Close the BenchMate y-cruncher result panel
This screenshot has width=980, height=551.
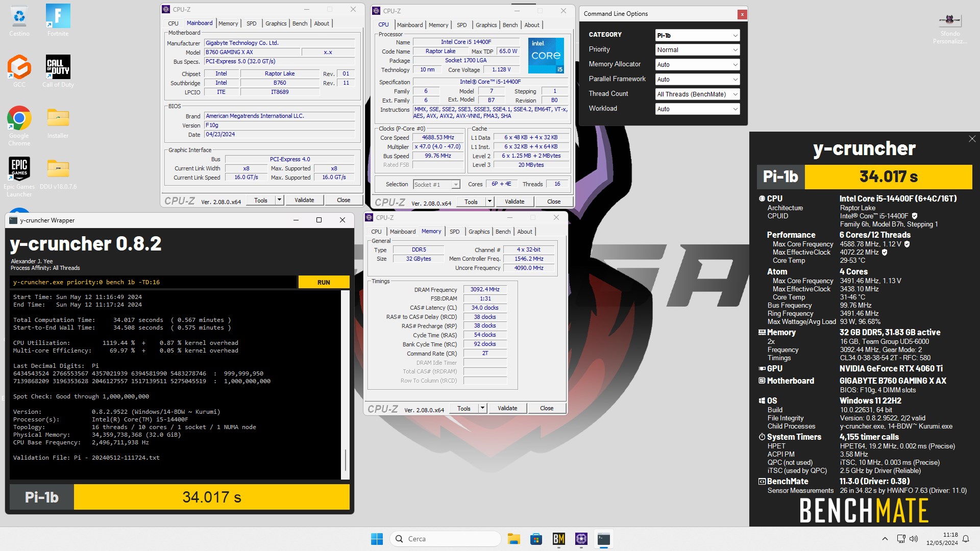pyautogui.click(x=972, y=139)
